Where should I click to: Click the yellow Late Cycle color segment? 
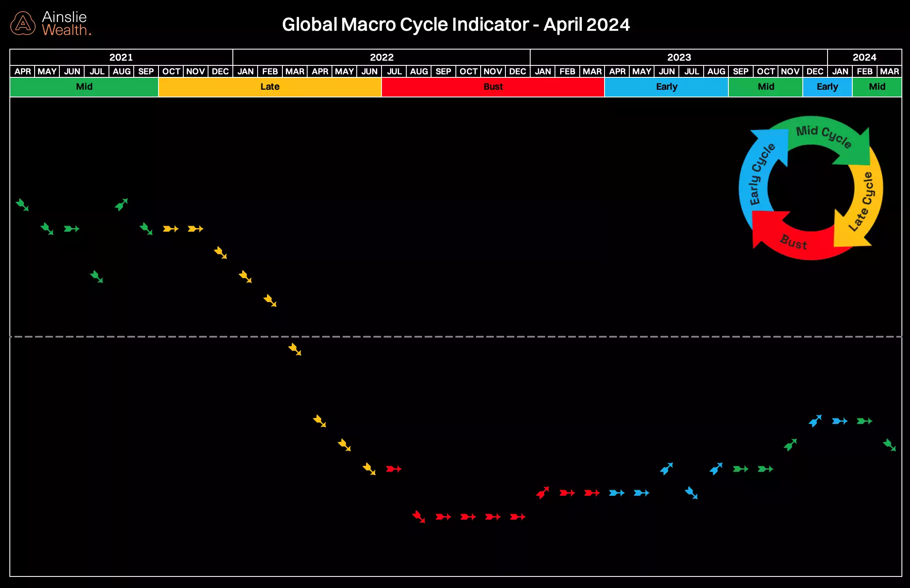click(x=214, y=87)
